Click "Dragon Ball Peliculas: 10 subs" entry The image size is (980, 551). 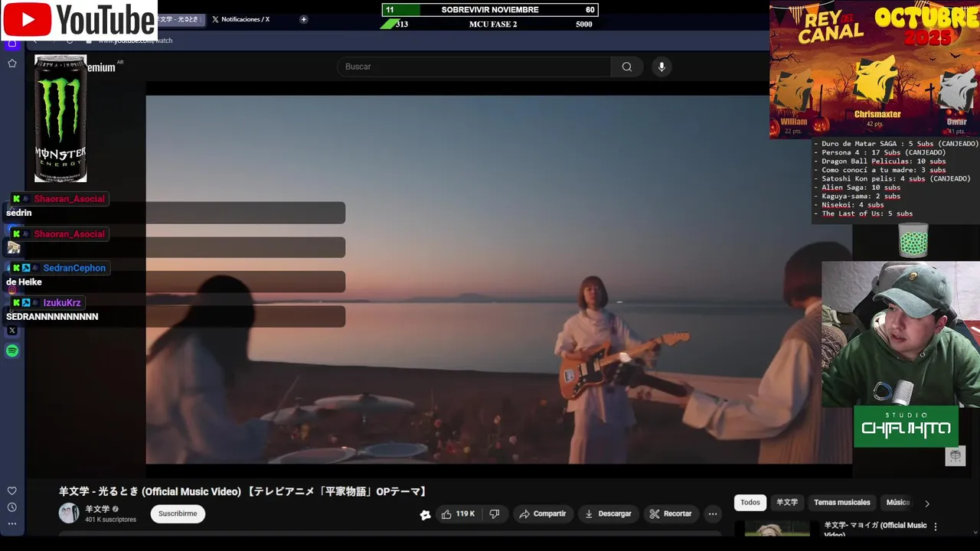click(x=879, y=161)
